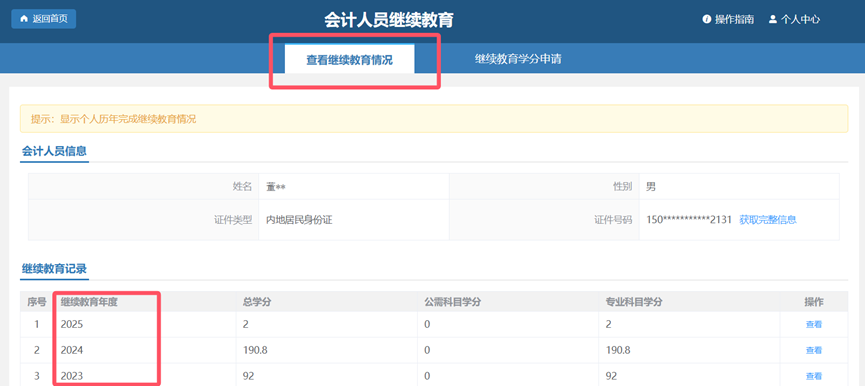Click the 证件号码 field label
The width and height of the screenshot is (865, 386).
[x=613, y=219]
